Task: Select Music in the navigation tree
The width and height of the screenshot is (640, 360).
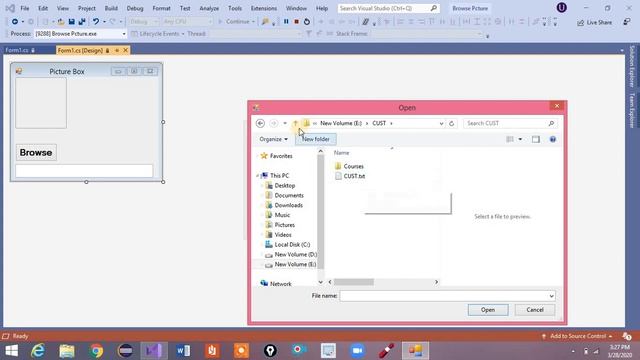Action: [x=278, y=215]
